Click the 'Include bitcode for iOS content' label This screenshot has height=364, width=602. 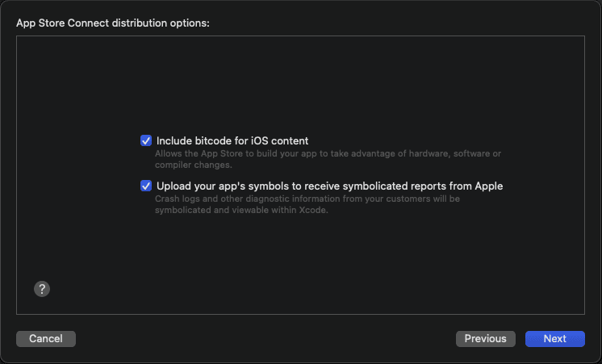(232, 141)
